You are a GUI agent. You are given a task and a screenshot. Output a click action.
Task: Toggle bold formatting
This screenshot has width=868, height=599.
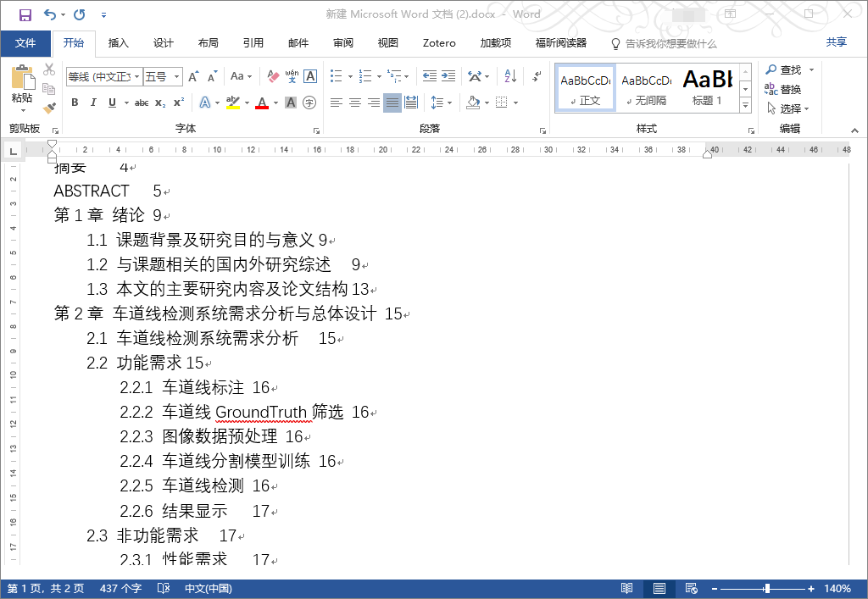(75, 103)
